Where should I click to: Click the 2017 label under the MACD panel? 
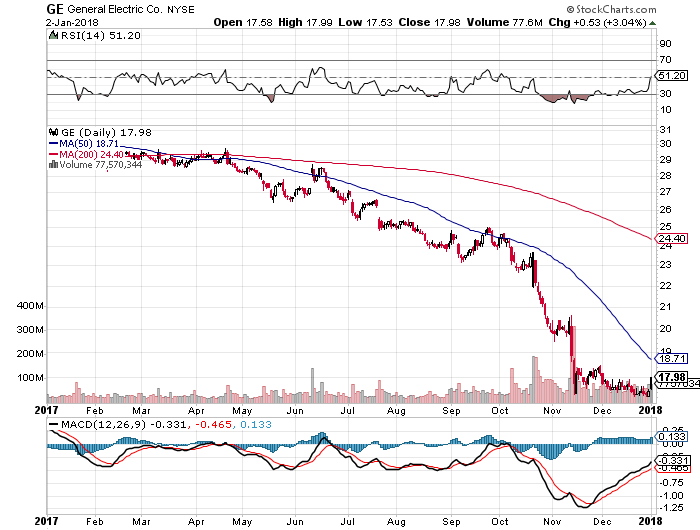[x=46, y=521]
